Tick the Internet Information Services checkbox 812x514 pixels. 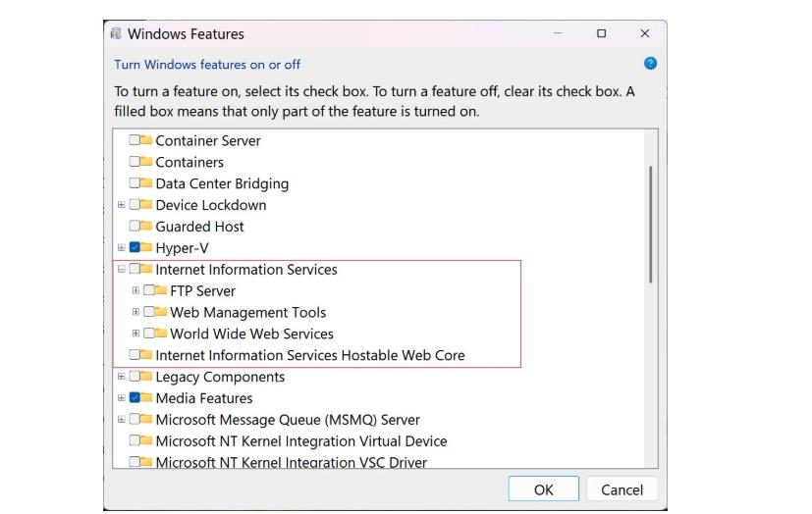135,269
